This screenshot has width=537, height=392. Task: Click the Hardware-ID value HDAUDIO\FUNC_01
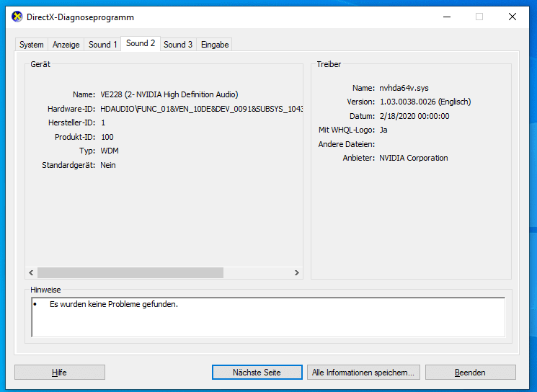[201, 109]
